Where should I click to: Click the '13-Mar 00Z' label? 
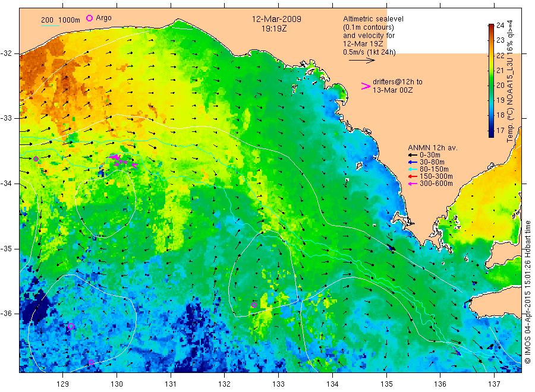[x=392, y=90]
